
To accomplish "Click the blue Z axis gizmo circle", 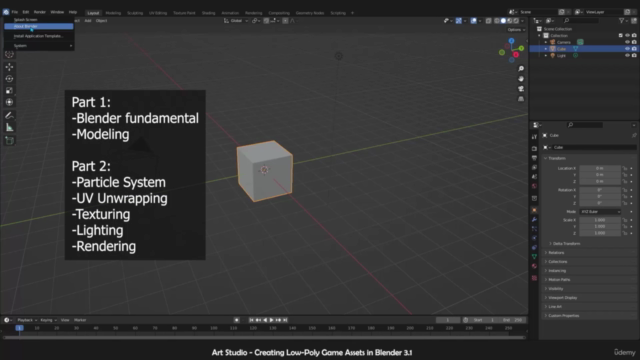I will [511, 41].
